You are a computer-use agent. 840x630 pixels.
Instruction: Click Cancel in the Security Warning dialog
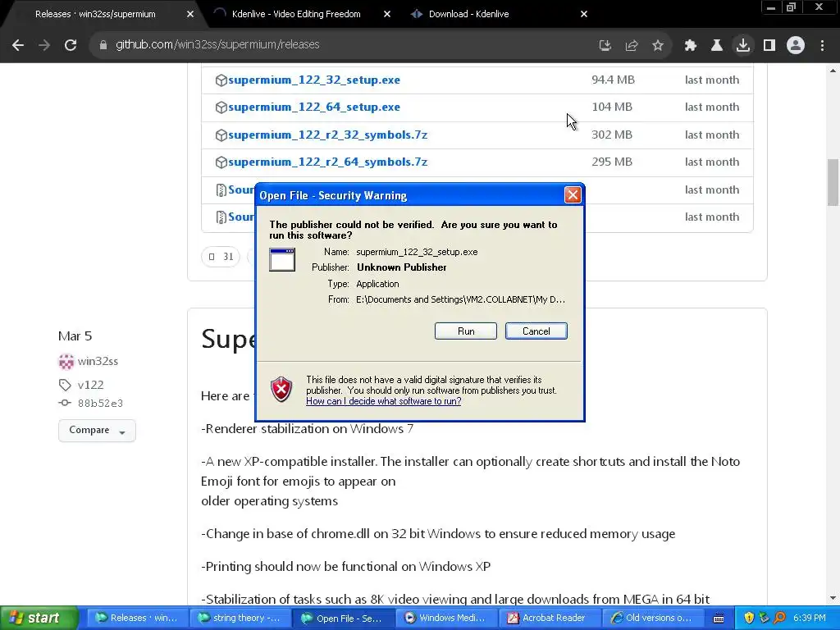click(536, 331)
